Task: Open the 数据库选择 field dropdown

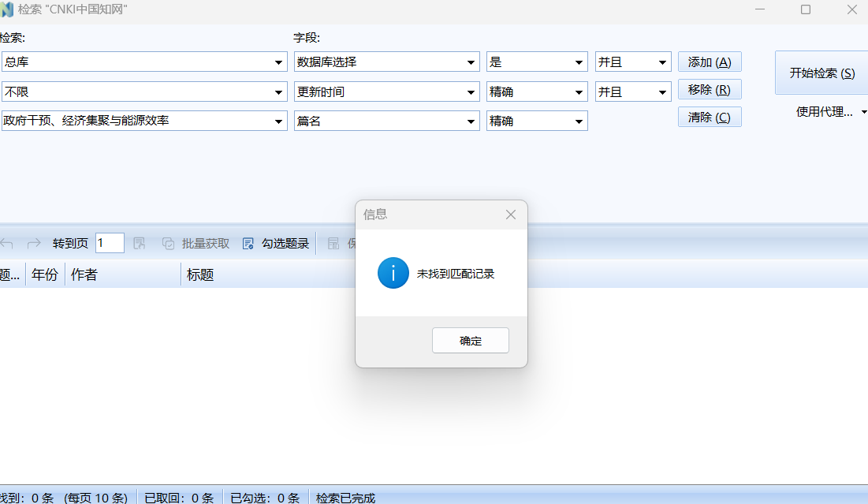Action: point(472,62)
